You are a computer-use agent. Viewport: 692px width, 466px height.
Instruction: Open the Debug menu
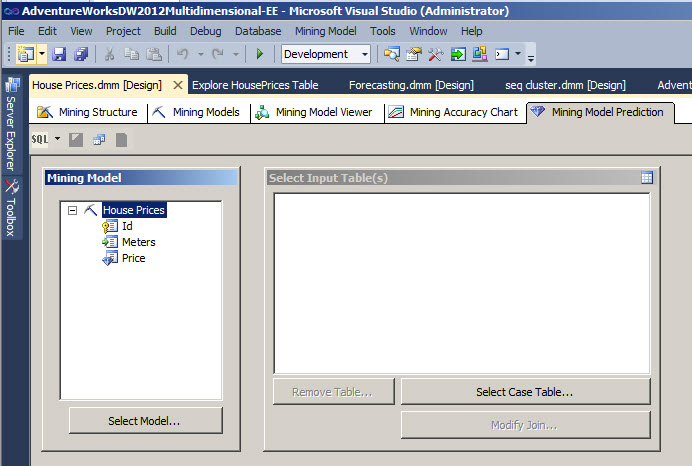[x=206, y=31]
